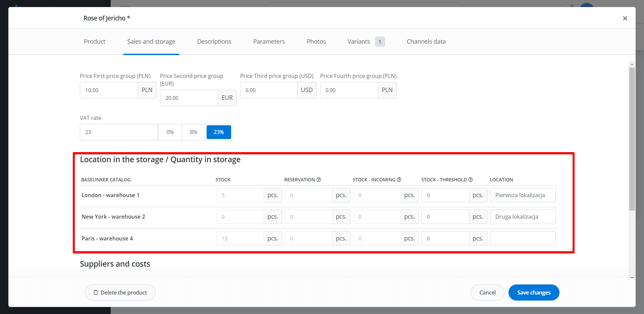Edit Paris warehouse 4 stock threshold
The image size is (644, 314).
pos(445,238)
